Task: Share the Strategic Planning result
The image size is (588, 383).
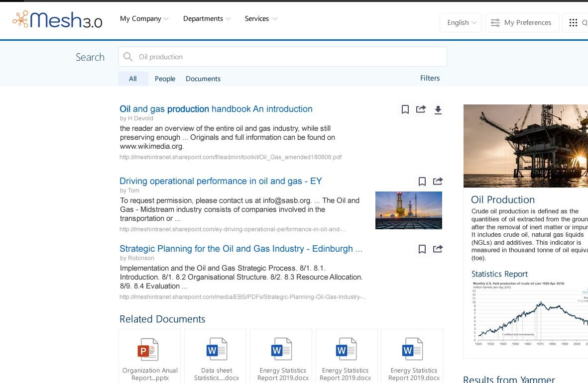Action: [x=438, y=249]
